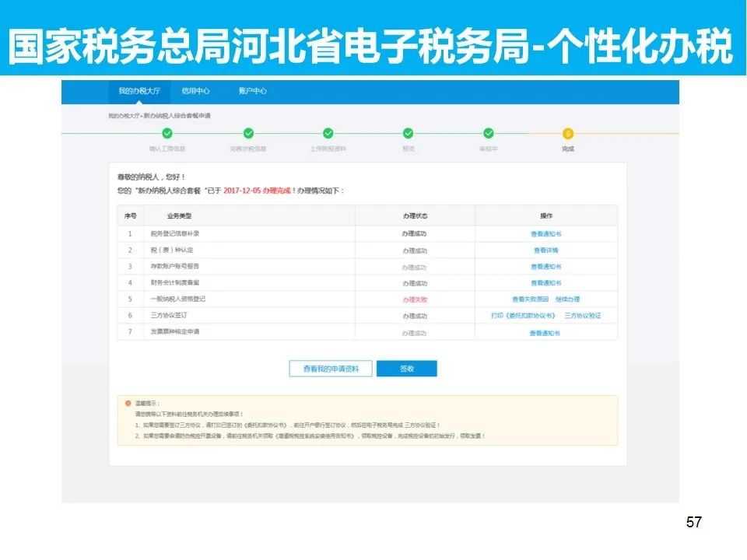Select the 存款账户账号报告 row name
The image size is (747, 560).
(x=175, y=266)
